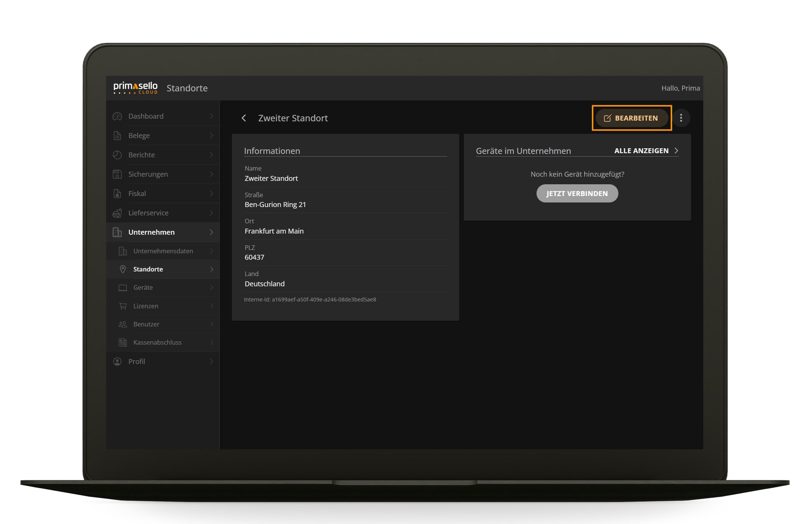Open Unternehmensdaten submenu item
The image size is (812, 524).
pos(163,251)
